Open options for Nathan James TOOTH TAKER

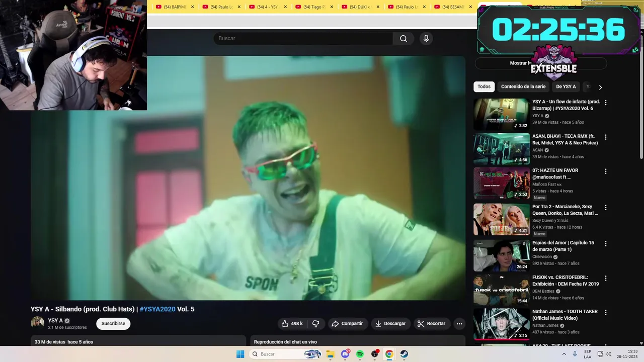tap(606, 312)
